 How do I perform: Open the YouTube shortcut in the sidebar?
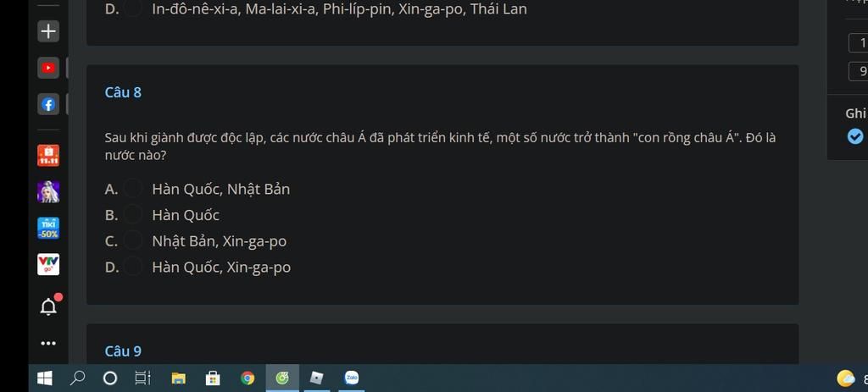pyautogui.click(x=48, y=68)
